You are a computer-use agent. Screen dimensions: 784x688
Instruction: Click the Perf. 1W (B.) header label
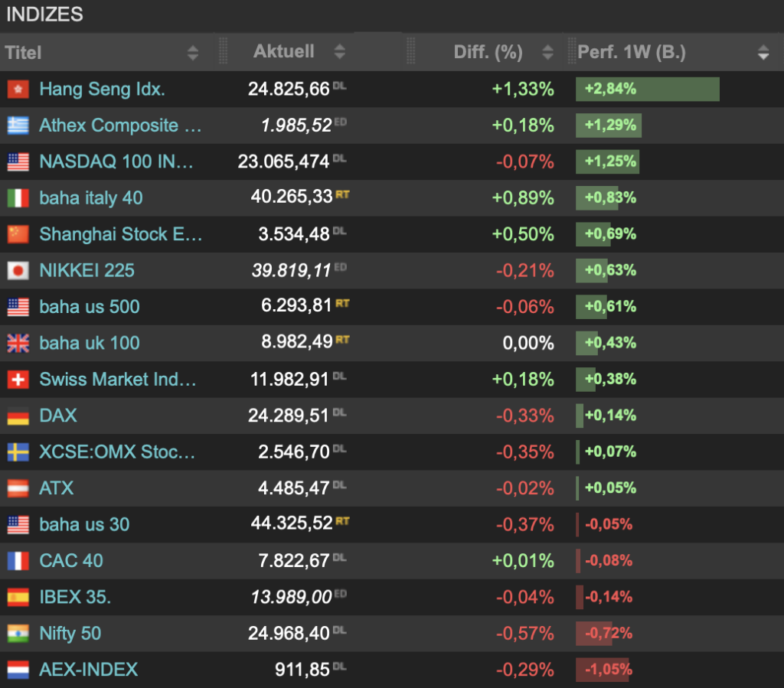coord(632,52)
